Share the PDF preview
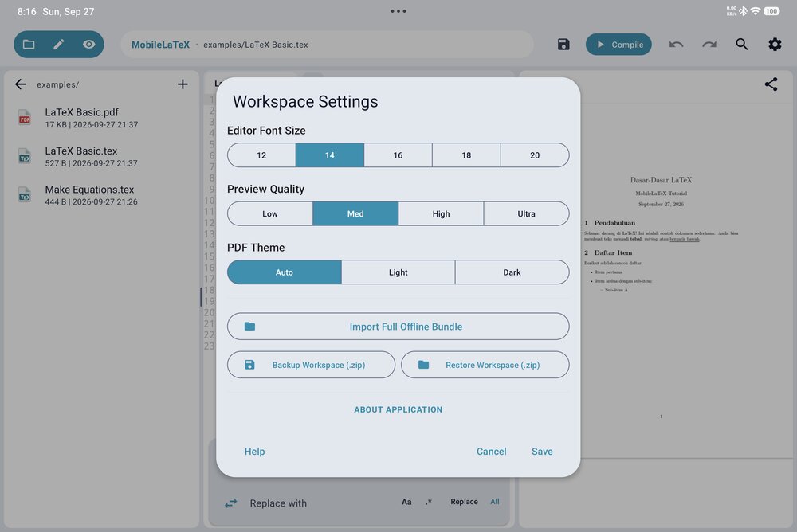The width and height of the screenshot is (797, 532). pos(771,84)
